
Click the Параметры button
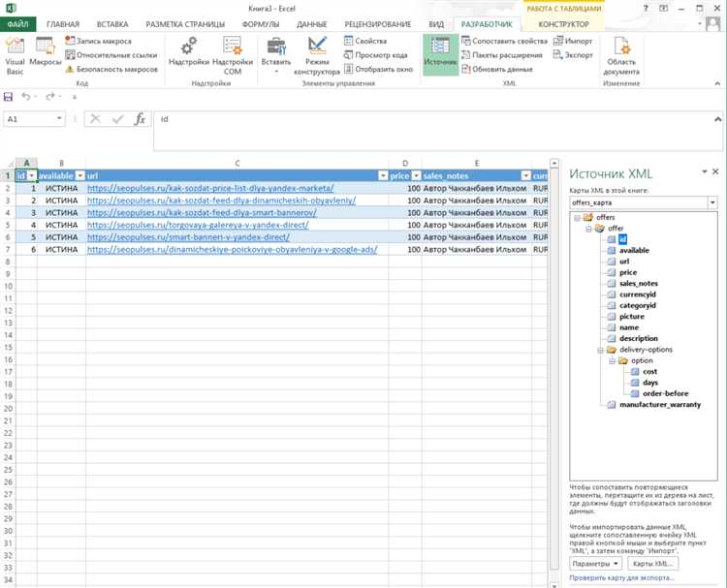pos(595,564)
